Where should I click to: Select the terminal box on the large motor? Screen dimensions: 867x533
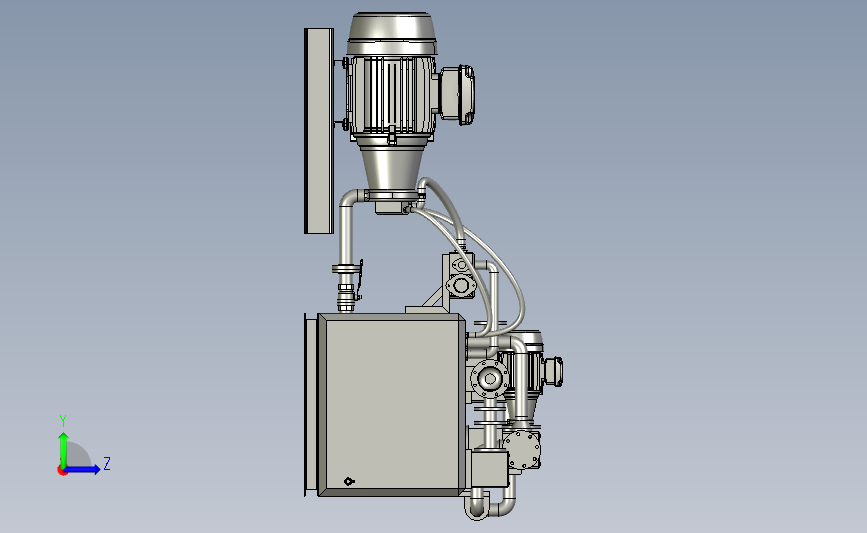click(457, 94)
